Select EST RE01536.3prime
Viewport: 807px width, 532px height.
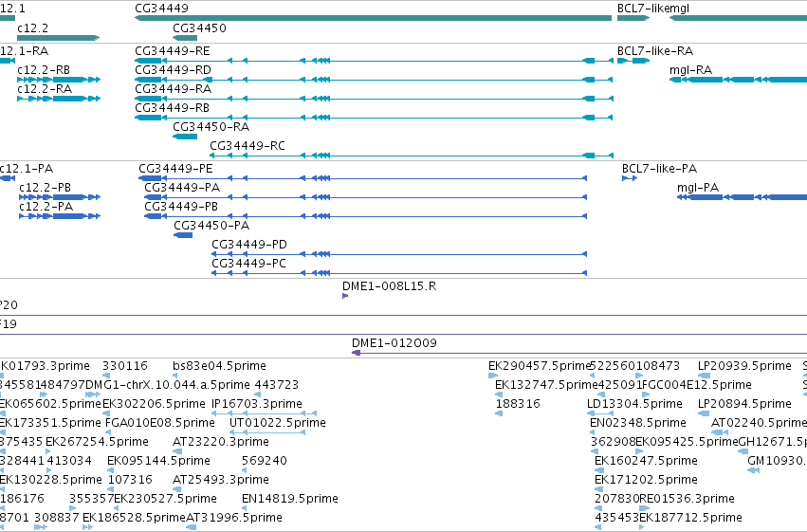coord(687,499)
